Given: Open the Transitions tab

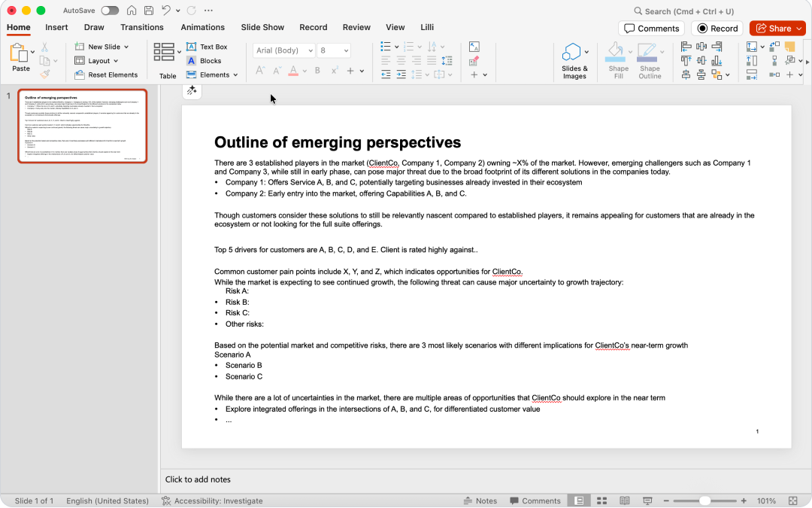Looking at the screenshot, I should point(142,27).
